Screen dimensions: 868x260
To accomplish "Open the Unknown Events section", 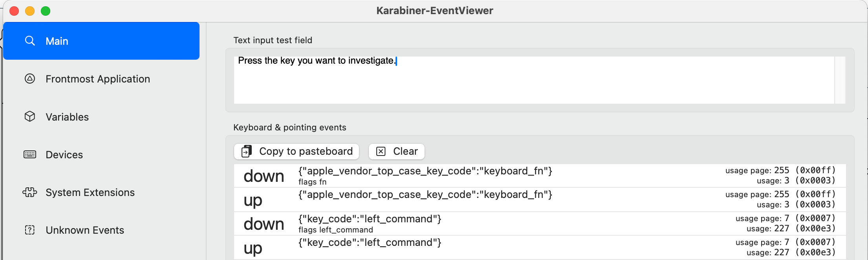I will 85,230.
